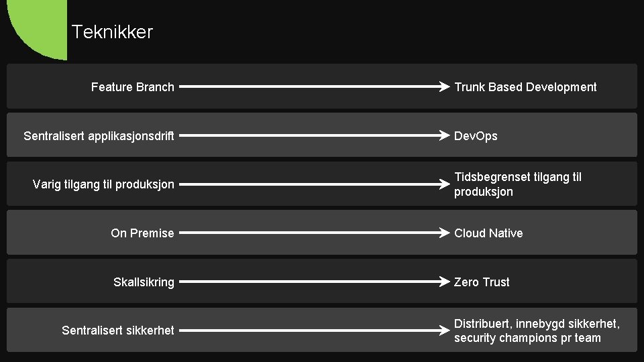The width and height of the screenshot is (644, 362).
Task: Click the arrow pointing to DevOps
Action: [314, 135]
